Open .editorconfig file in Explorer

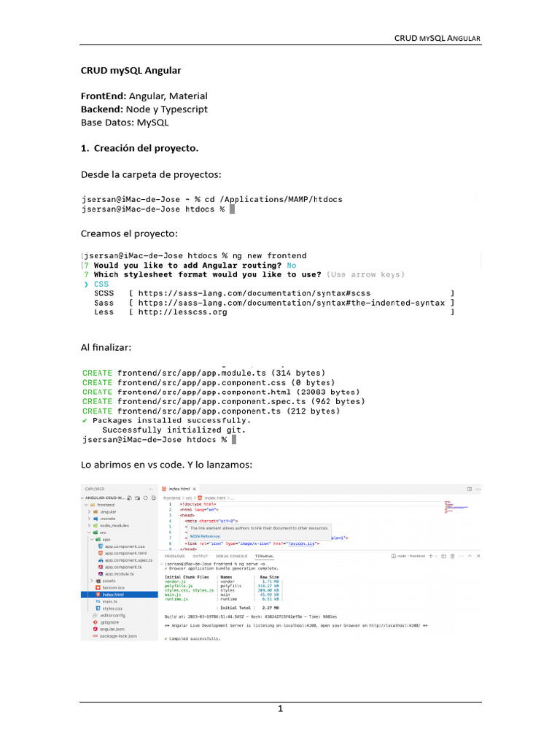click(x=109, y=616)
